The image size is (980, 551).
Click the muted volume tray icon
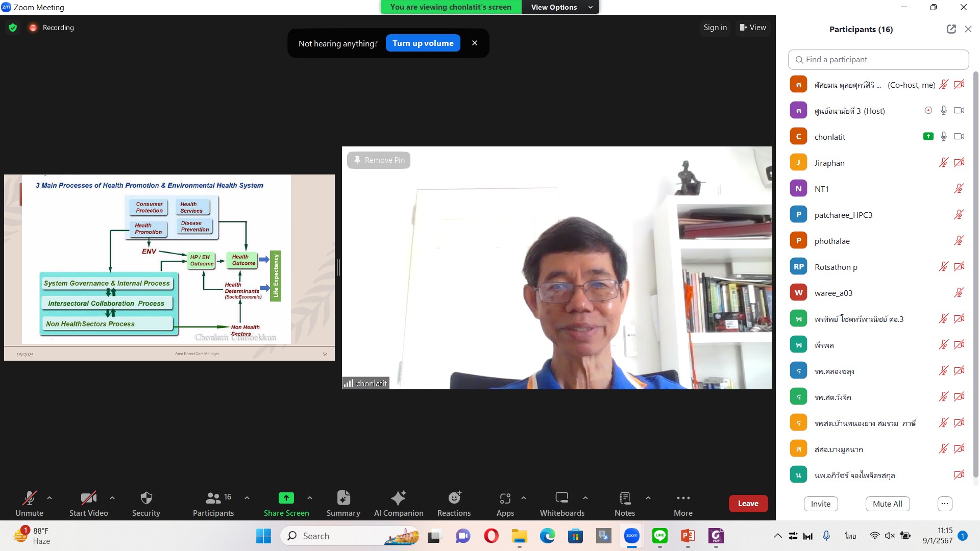[890, 536]
